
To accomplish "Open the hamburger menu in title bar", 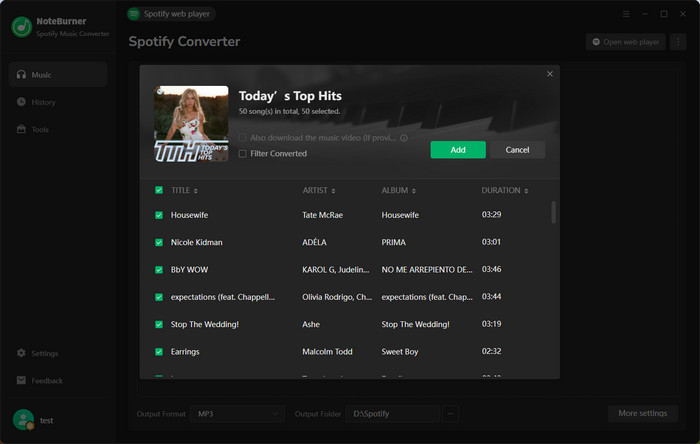I will 626,14.
